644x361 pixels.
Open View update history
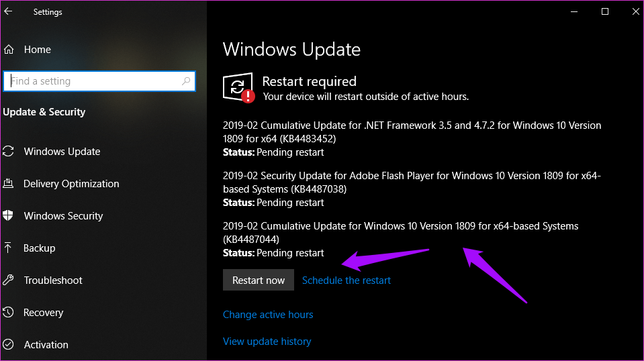tap(267, 342)
